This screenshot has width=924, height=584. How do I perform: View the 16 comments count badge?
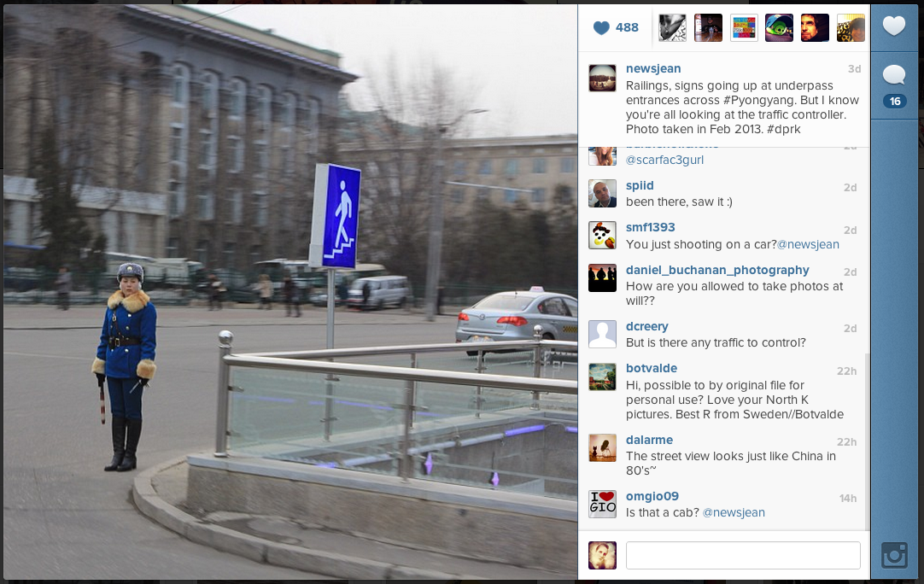pos(894,102)
